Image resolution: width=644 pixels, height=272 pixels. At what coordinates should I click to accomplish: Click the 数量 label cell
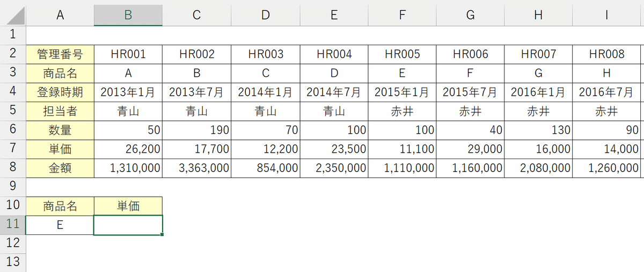(60, 130)
